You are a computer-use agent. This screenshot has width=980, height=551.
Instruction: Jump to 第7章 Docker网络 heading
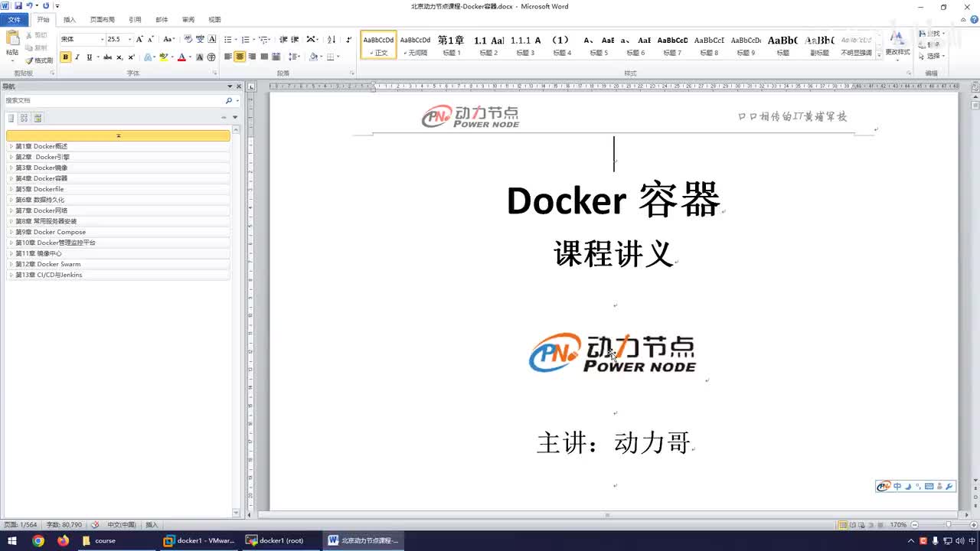click(41, 210)
